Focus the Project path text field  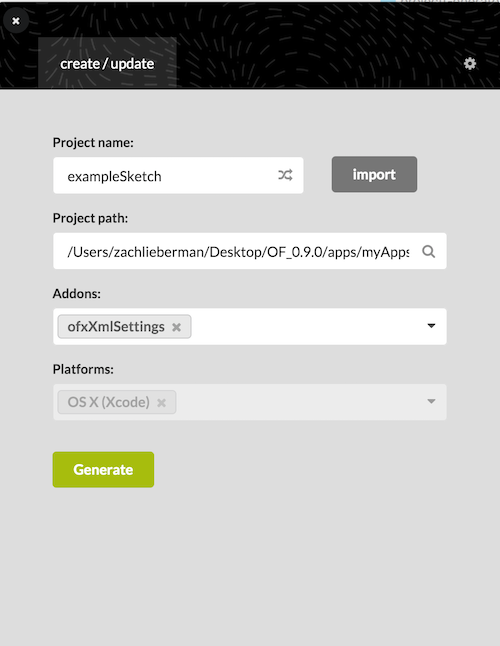tap(238, 251)
